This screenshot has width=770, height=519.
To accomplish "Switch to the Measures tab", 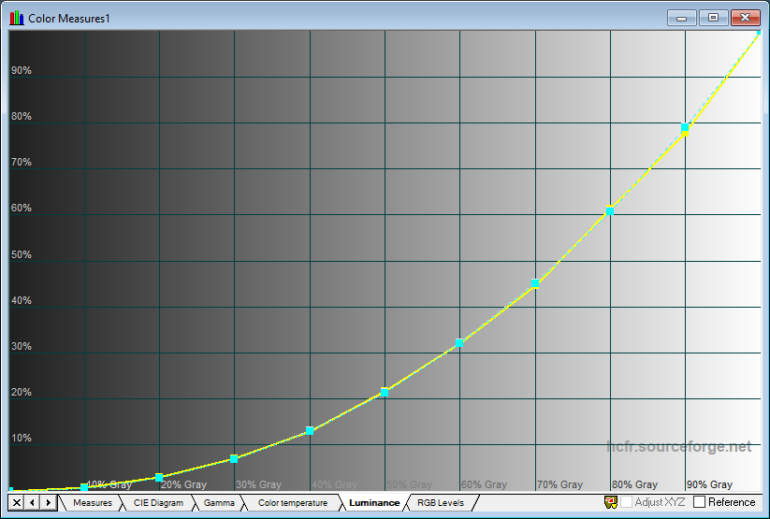I will pyautogui.click(x=92, y=503).
